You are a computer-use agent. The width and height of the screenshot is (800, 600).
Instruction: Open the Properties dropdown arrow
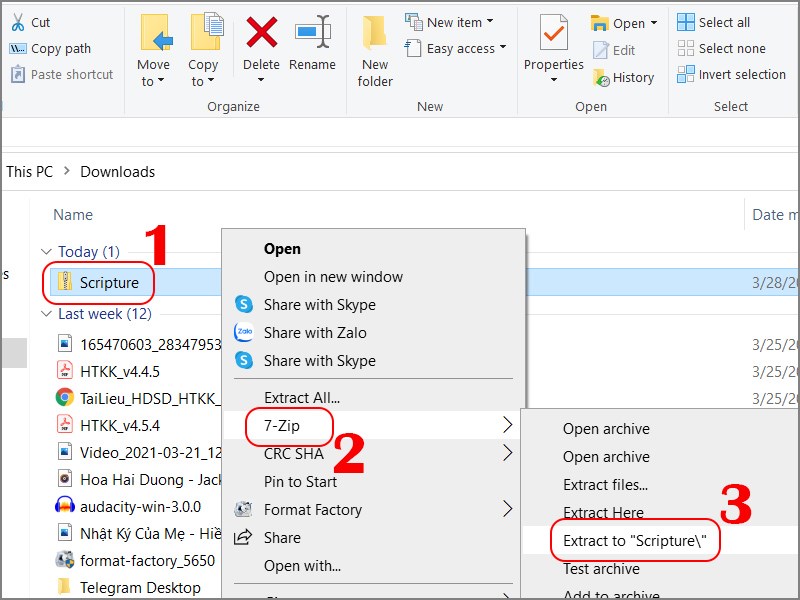point(554,80)
